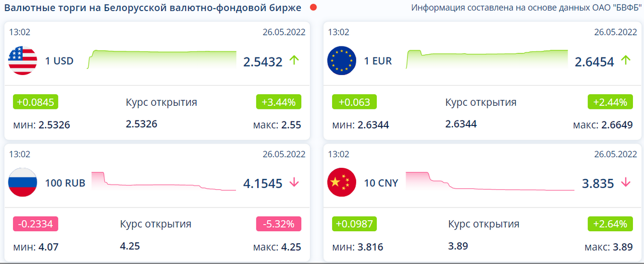Click the European Union flag icon

pyautogui.click(x=341, y=61)
